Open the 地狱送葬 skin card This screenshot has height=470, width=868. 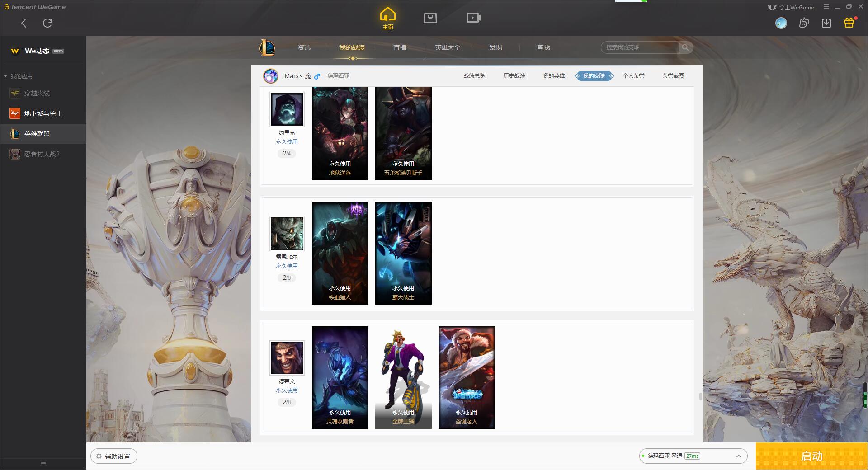coord(340,134)
